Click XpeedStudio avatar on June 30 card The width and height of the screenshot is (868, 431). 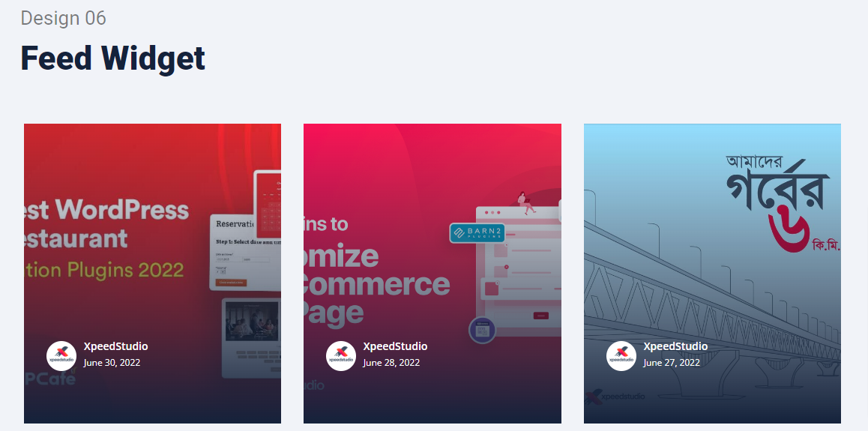tap(61, 356)
